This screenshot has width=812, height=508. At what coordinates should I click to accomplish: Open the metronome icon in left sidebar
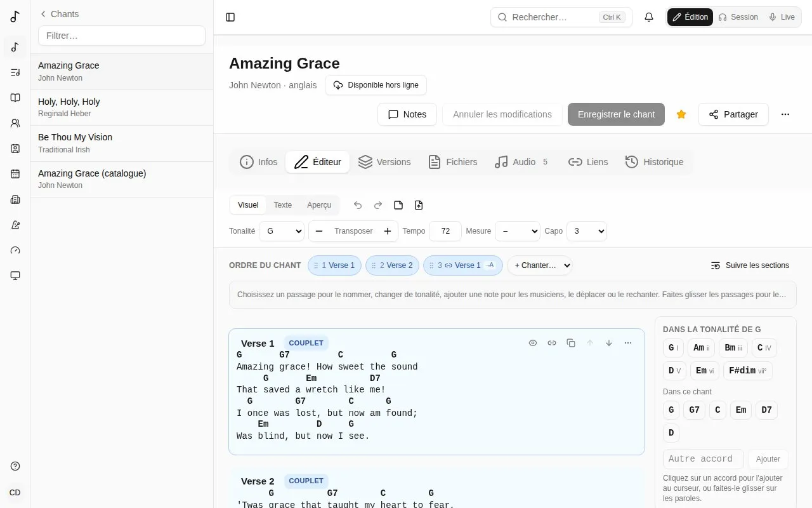(15, 225)
